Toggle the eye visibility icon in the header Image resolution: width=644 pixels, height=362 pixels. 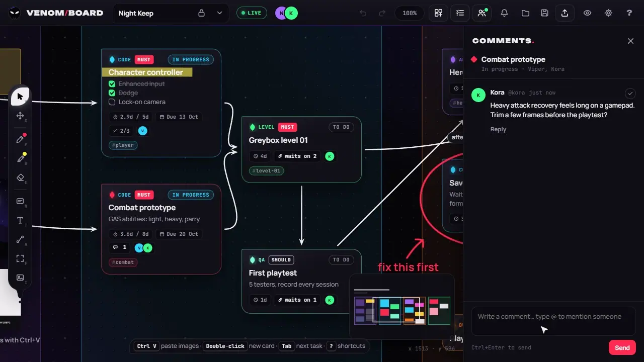(x=587, y=13)
